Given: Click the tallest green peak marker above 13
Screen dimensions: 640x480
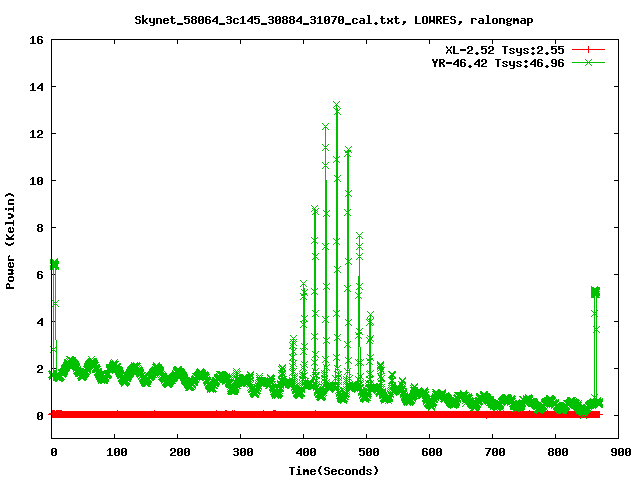Looking at the screenshot, I should (337, 105).
